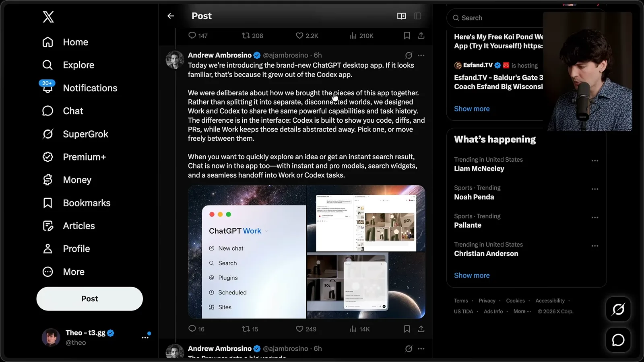Image resolution: width=644 pixels, height=362 pixels.
Task: Open more options for Noah Penda trend
Action: pos(595,189)
